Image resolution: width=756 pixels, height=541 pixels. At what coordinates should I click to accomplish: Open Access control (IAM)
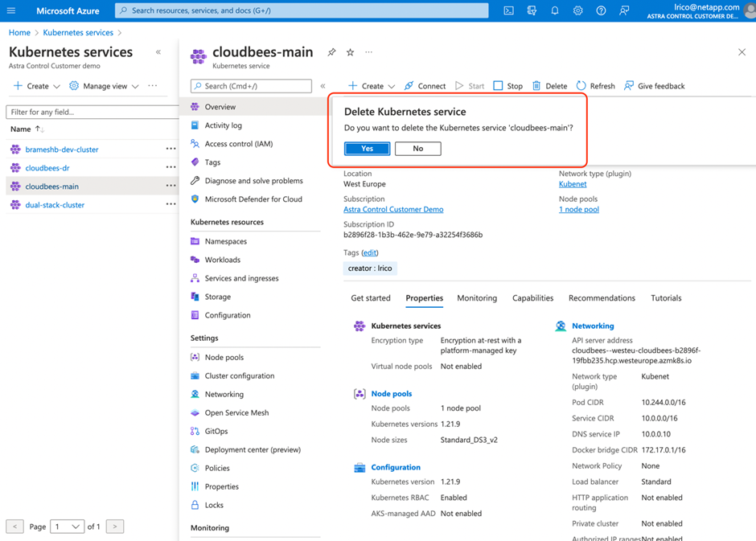coord(239,144)
